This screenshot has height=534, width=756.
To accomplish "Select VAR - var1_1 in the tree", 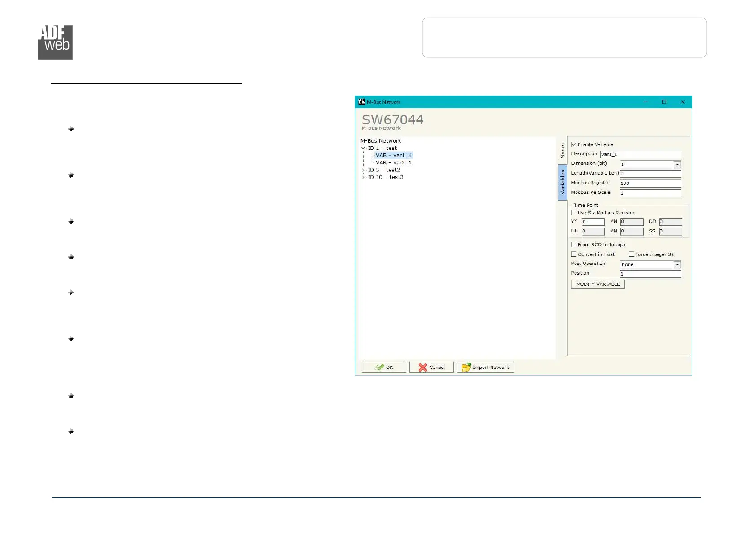I will pyautogui.click(x=393, y=155).
